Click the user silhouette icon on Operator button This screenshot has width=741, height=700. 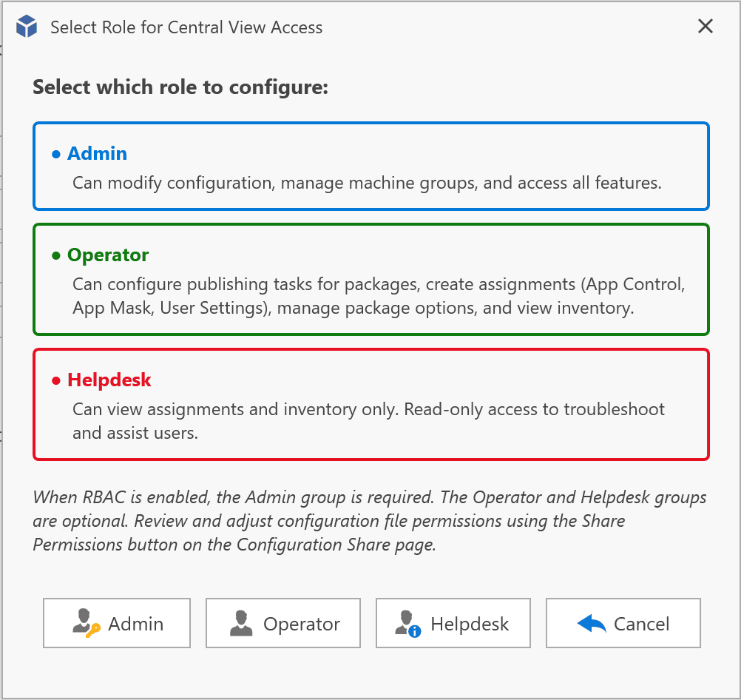[242, 624]
